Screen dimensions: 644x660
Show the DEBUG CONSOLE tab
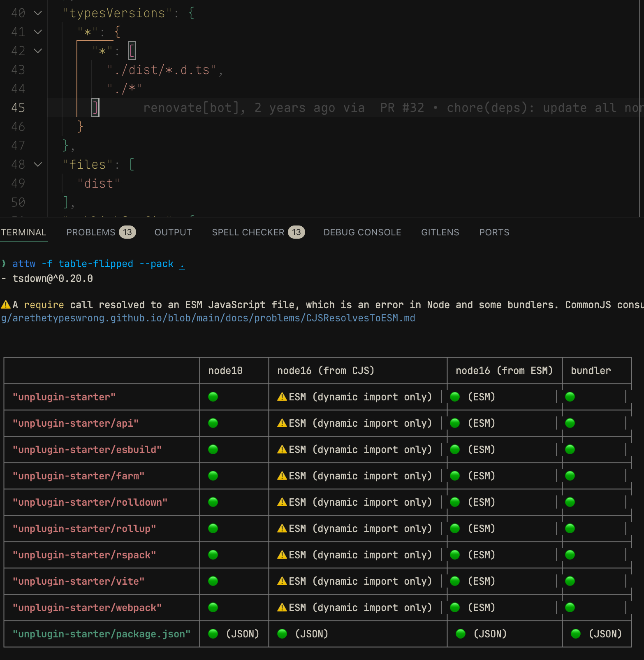click(x=362, y=232)
